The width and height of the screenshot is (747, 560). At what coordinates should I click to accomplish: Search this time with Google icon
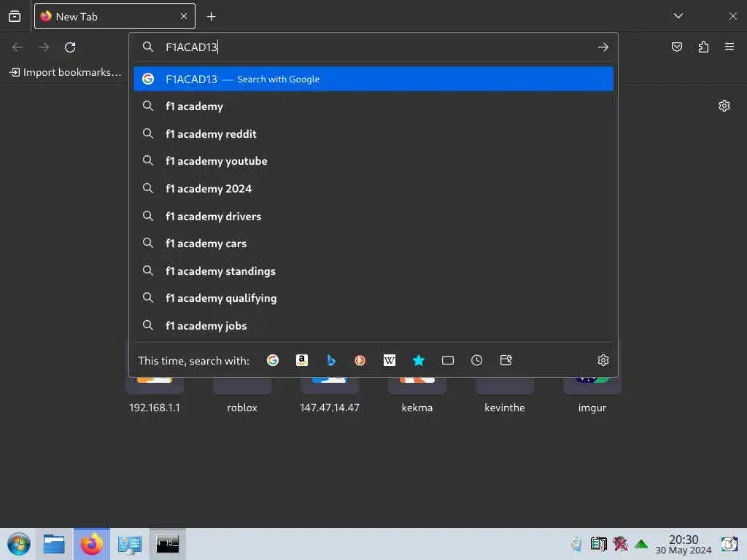pyautogui.click(x=273, y=360)
